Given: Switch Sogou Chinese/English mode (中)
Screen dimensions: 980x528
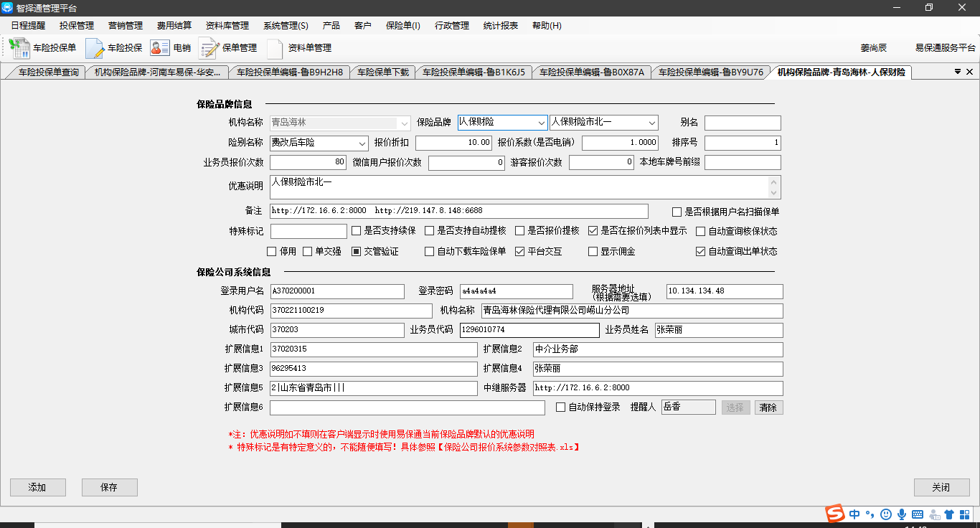Looking at the screenshot, I should pos(854,514).
